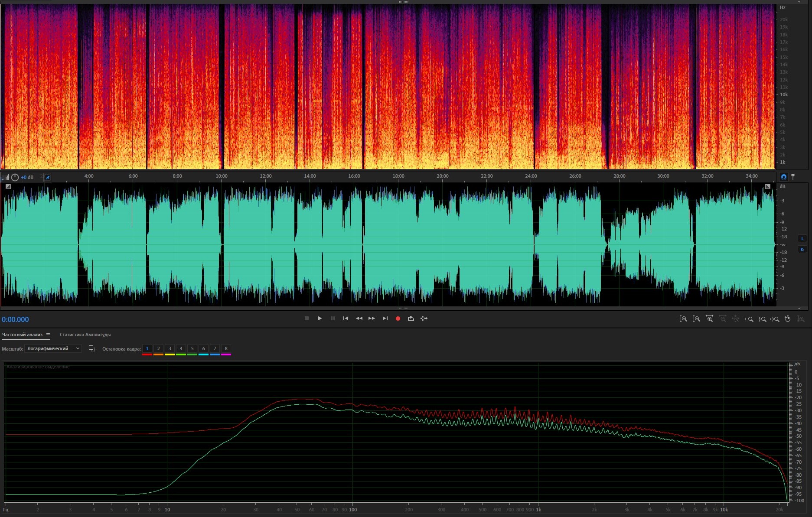Click the fade-in handle on waveform
Image resolution: width=812 pixels, height=517 pixels.
pos(8,186)
